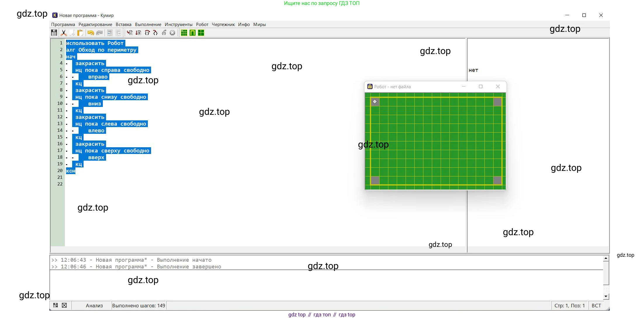Viewport: 644px width, 319px height.
Task: Stop execution with the round X icon
Action: (172, 33)
